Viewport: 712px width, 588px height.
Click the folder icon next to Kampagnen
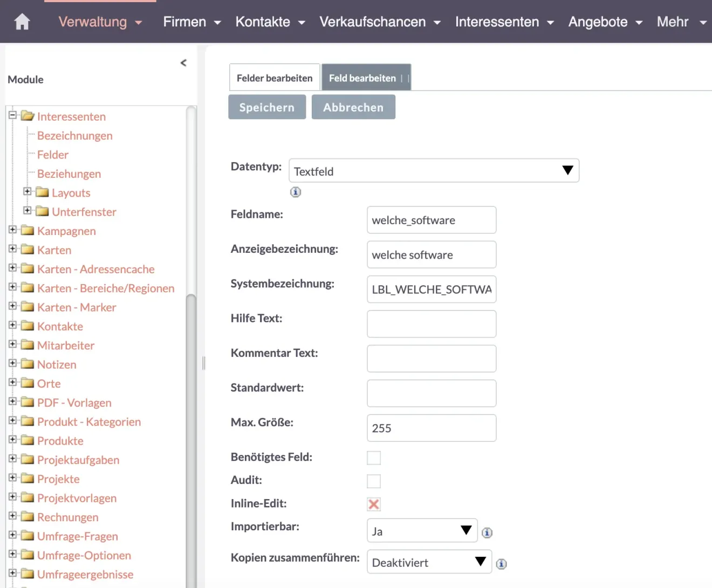28,230
